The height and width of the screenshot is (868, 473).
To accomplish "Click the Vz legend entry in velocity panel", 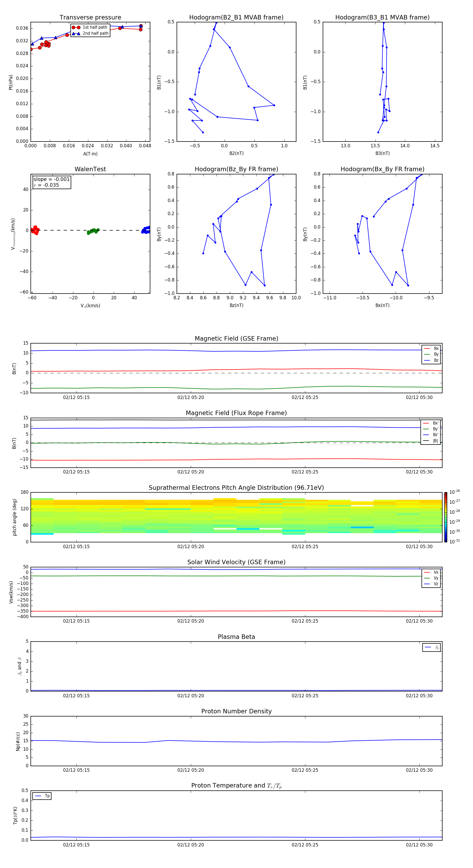I will pyautogui.click(x=431, y=584).
